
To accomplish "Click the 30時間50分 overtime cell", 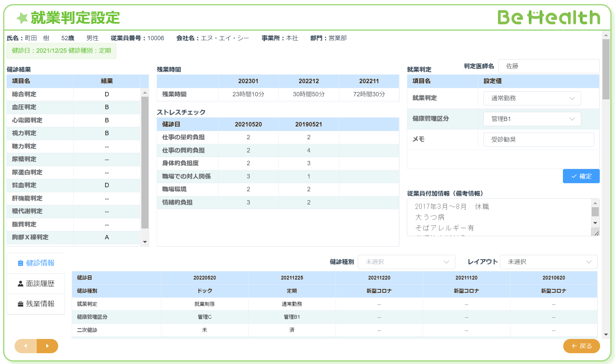I will [309, 94].
